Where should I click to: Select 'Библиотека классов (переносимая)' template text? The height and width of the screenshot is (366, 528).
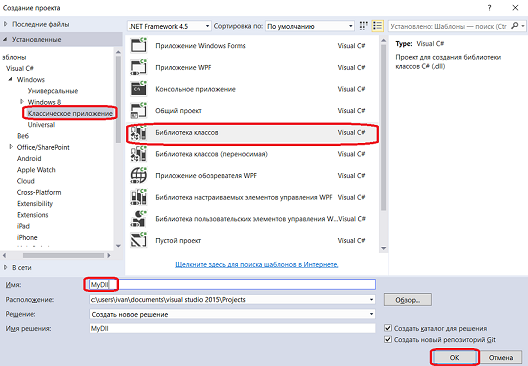(x=211, y=154)
